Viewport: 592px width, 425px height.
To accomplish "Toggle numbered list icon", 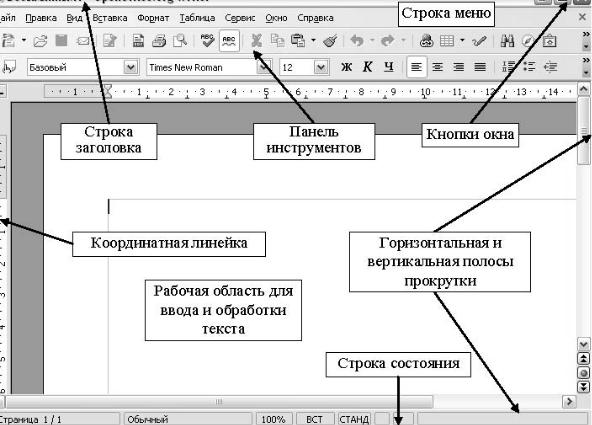I will click(x=508, y=67).
